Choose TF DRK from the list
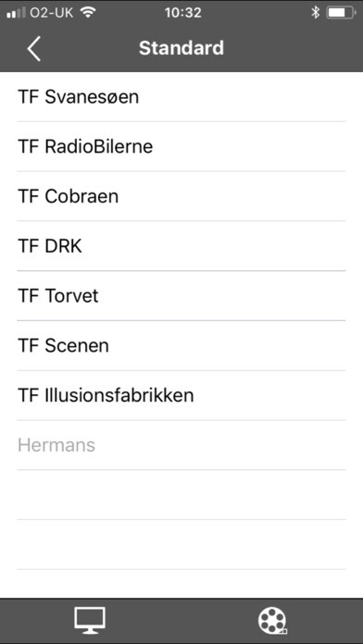 [181, 246]
